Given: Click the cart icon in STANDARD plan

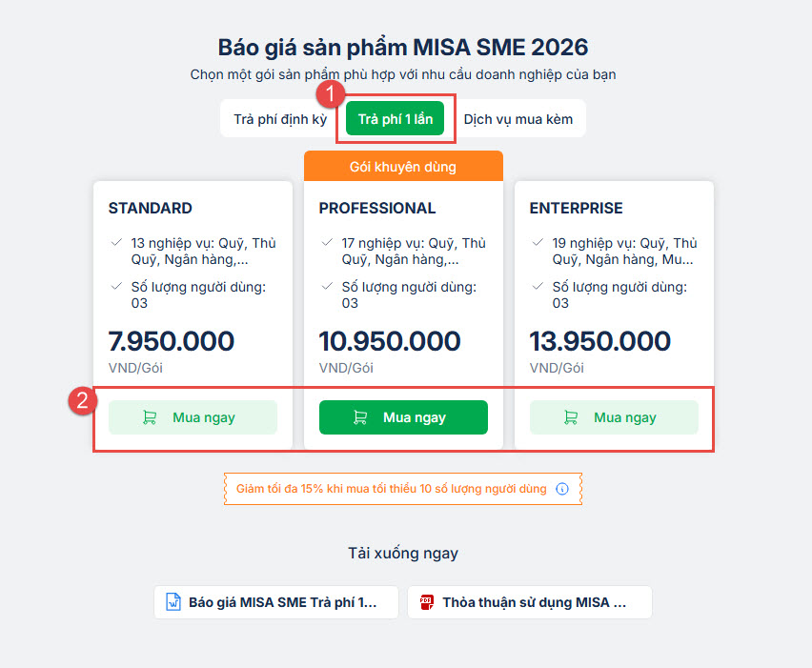Looking at the screenshot, I should 150,417.
